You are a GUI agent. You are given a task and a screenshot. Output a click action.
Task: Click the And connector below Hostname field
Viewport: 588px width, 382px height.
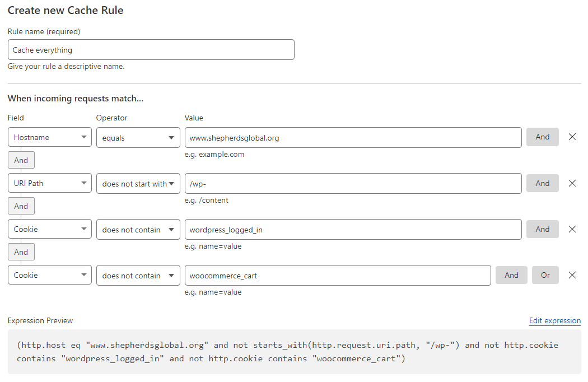21,160
